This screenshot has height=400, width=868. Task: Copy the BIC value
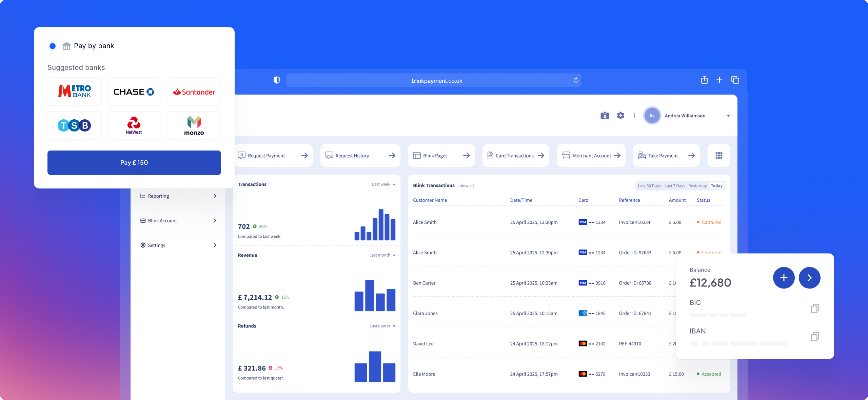[x=815, y=308]
